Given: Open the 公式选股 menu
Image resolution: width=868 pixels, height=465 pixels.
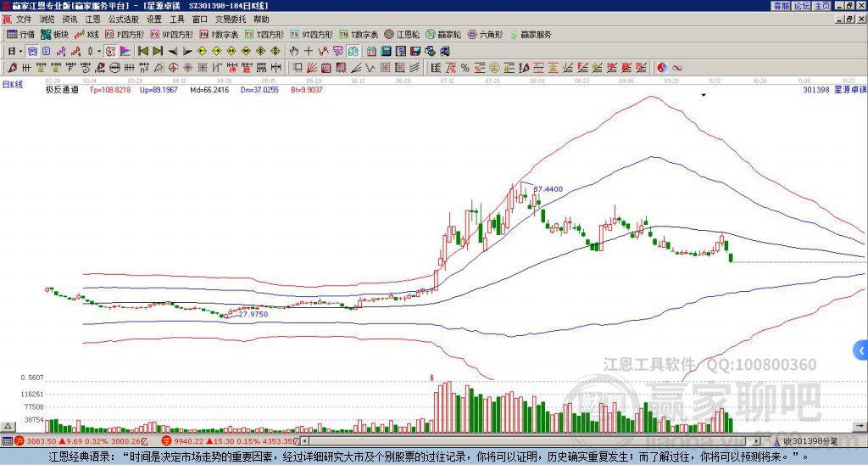Looking at the screenshot, I should [x=124, y=20].
